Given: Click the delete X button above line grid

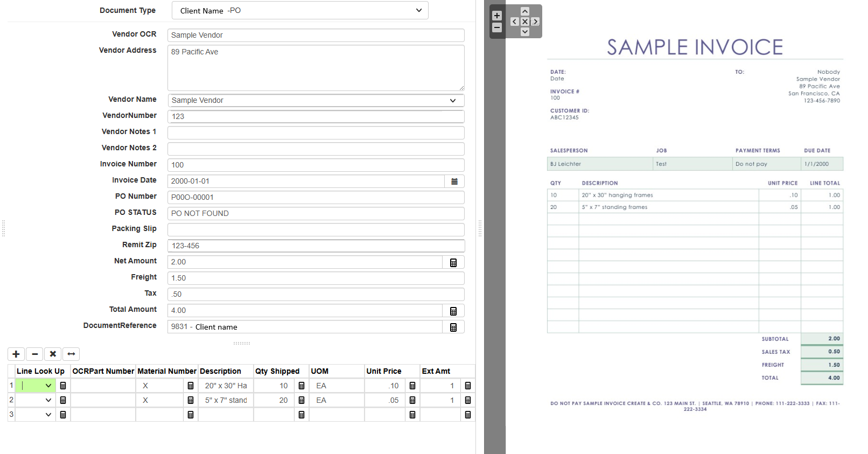Looking at the screenshot, I should pyautogui.click(x=53, y=354).
